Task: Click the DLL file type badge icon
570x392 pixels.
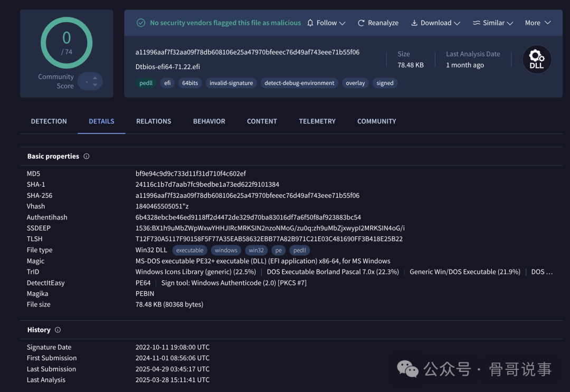Action: coord(536,59)
